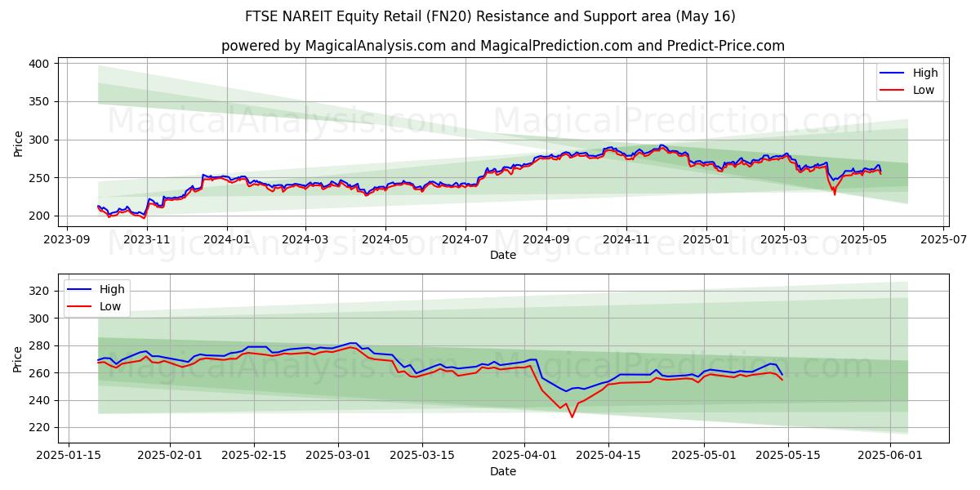Viewport: 980px width, 490px height.
Task: Click the bottom x-axis tick '2025-02-15'
Action: click(254, 456)
